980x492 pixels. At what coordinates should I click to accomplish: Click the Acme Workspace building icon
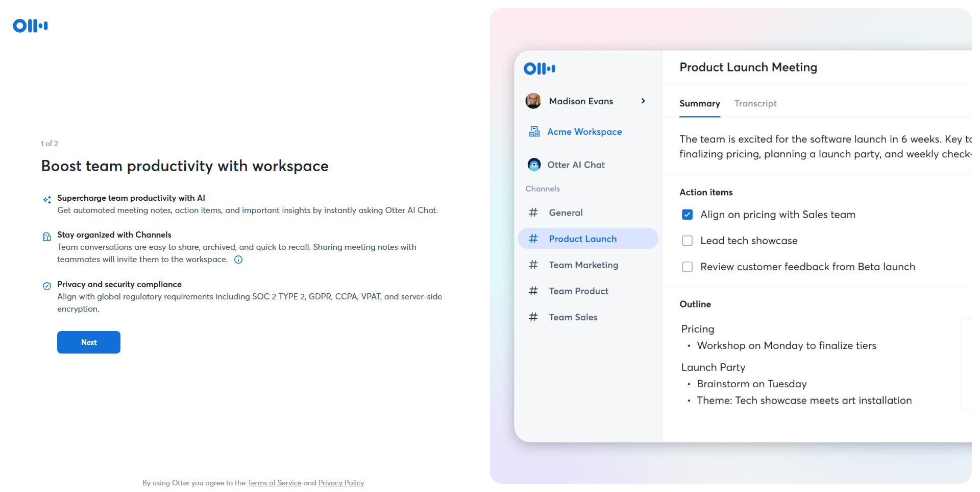click(x=534, y=132)
